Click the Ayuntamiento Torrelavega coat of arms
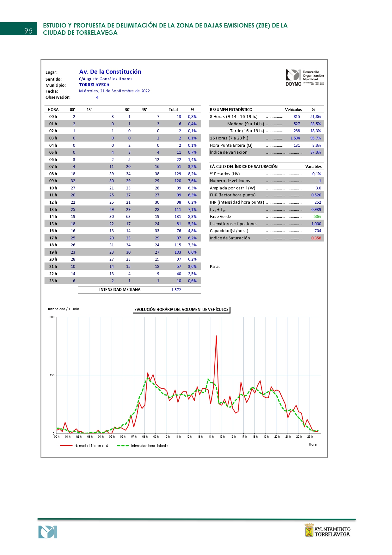Screen dimensions: 392x555 pyautogui.click(x=309, y=530)
